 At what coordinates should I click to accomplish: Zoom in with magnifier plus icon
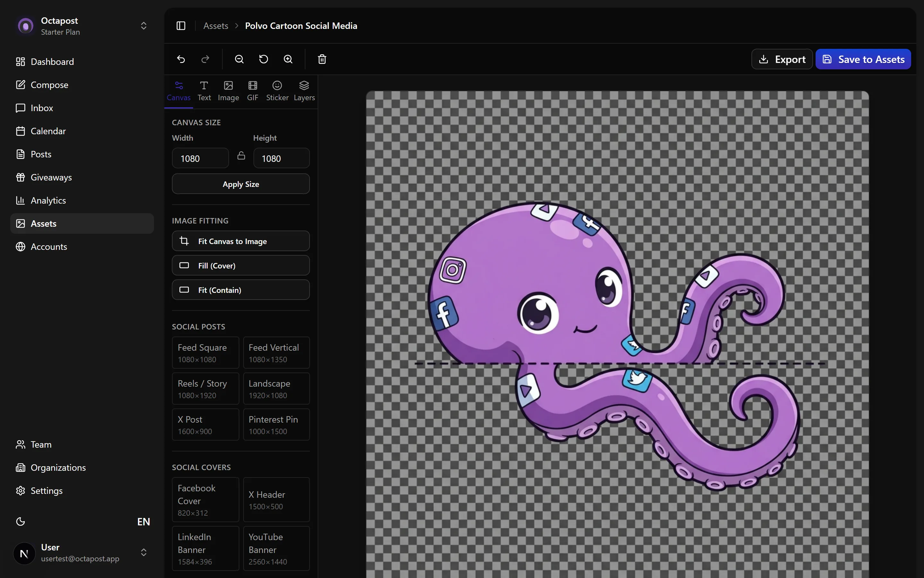pos(288,59)
